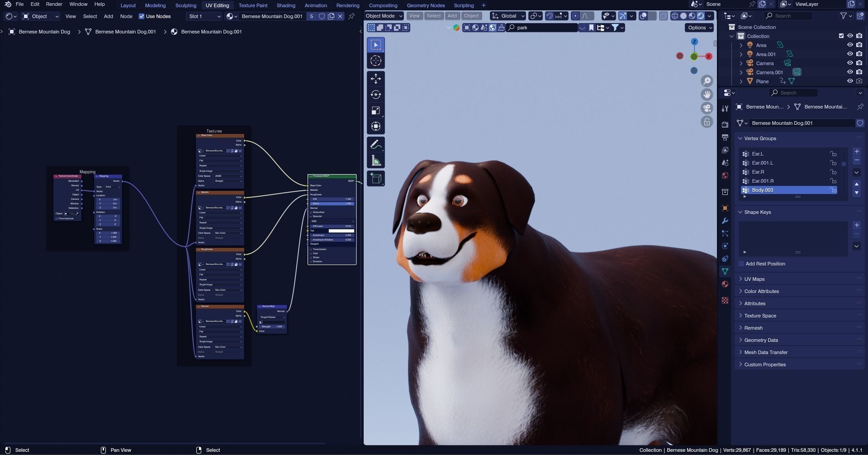Screen dimensions: 868x455
Task: Activate the 3D Cursor tool
Action: [375, 61]
